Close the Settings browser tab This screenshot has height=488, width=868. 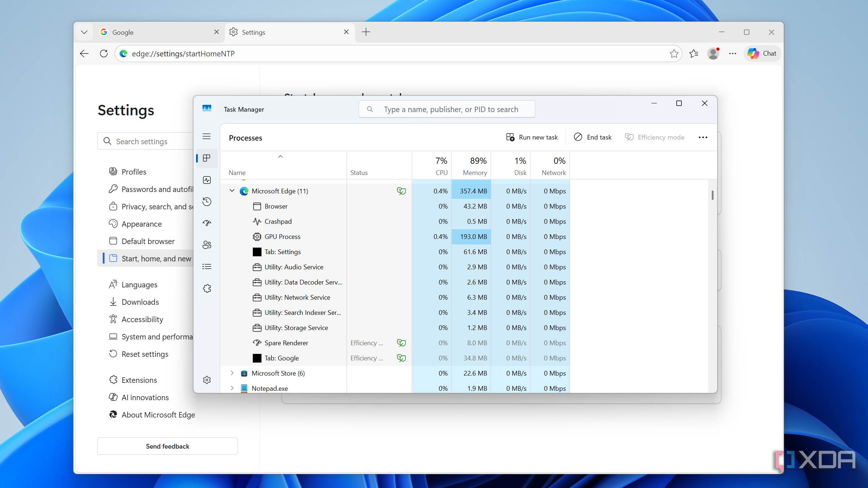(346, 32)
